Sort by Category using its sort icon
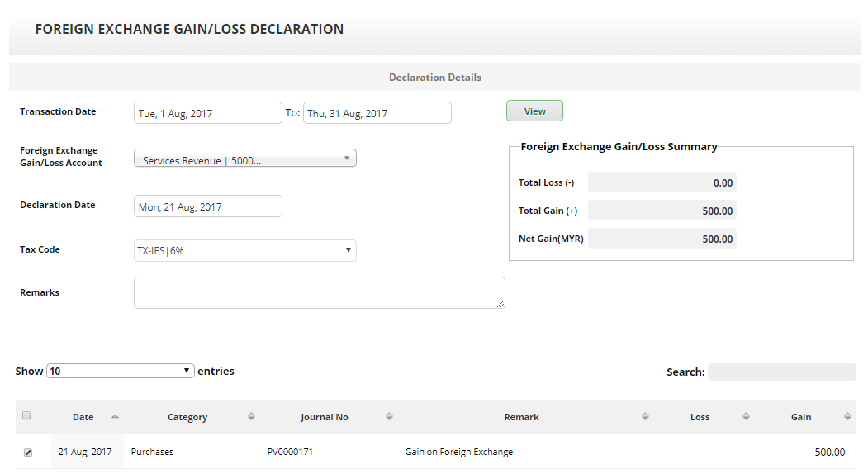 [251, 417]
